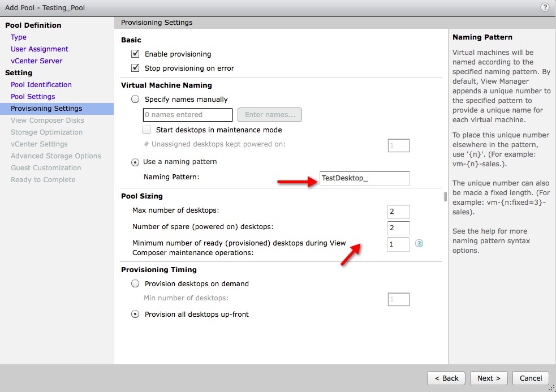The width and height of the screenshot is (556, 392).
Task: Open the vCenter Server step
Action: tap(36, 61)
